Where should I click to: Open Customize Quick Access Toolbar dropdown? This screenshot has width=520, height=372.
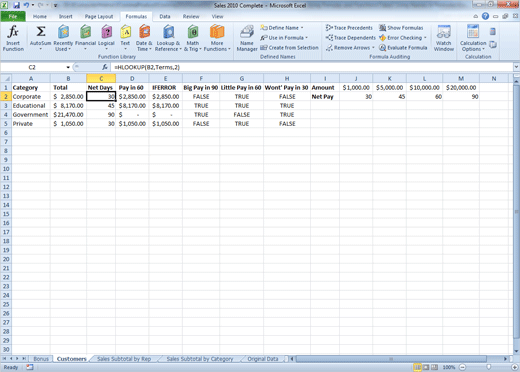pyautogui.click(x=56, y=5)
